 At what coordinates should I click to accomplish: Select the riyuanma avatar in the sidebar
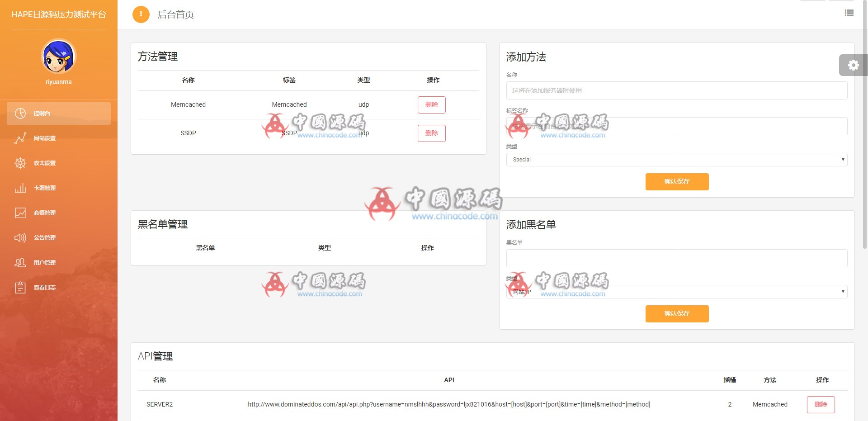click(x=59, y=58)
